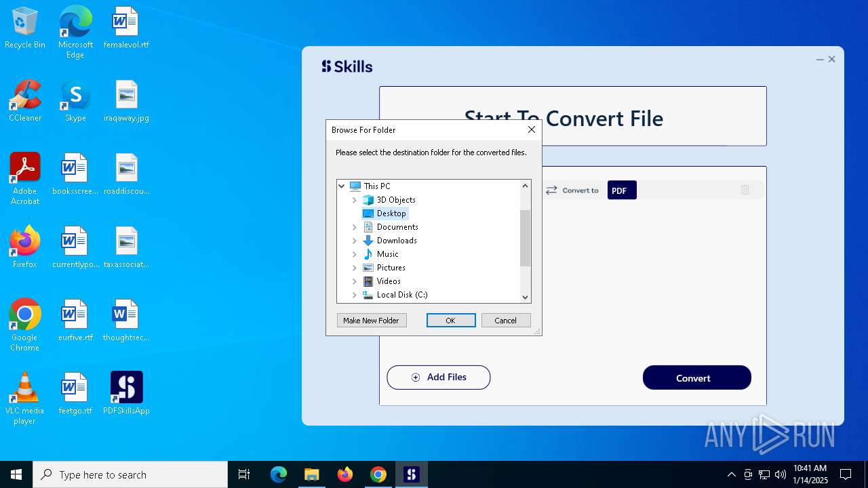The image size is (868, 488).
Task: Launch Firefox from the desktop shortcut
Action: (x=25, y=247)
